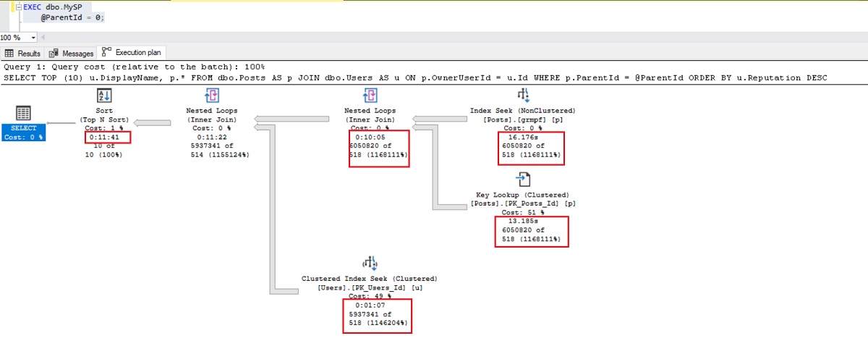Select the Sort (Top N Sort) operator icon
This screenshot has width=868, height=341.
pos(104,96)
